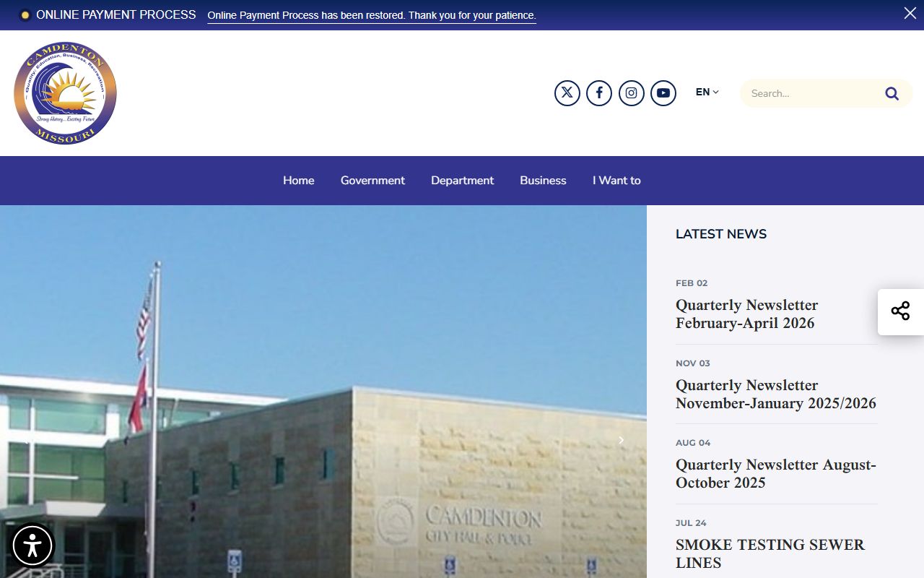Read Quarterly Newsletter November-January 2025/2026
The height and width of the screenshot is (578, 924).
776,394
